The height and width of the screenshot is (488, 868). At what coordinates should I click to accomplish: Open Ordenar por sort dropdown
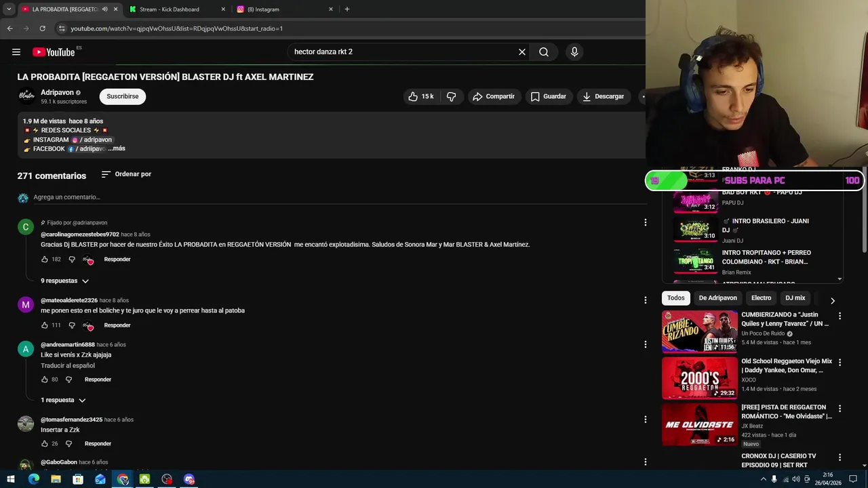(126, 174)
